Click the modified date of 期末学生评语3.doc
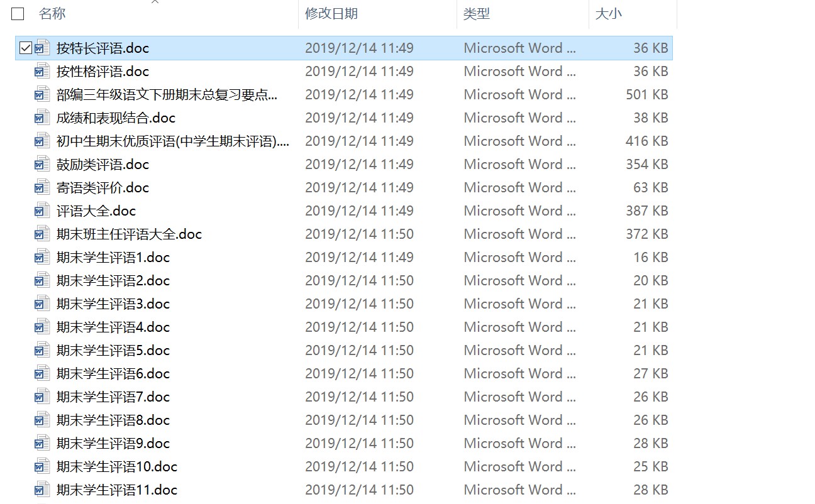The height and width of the screenshot is (504, 815). click(x=359, y=304)
